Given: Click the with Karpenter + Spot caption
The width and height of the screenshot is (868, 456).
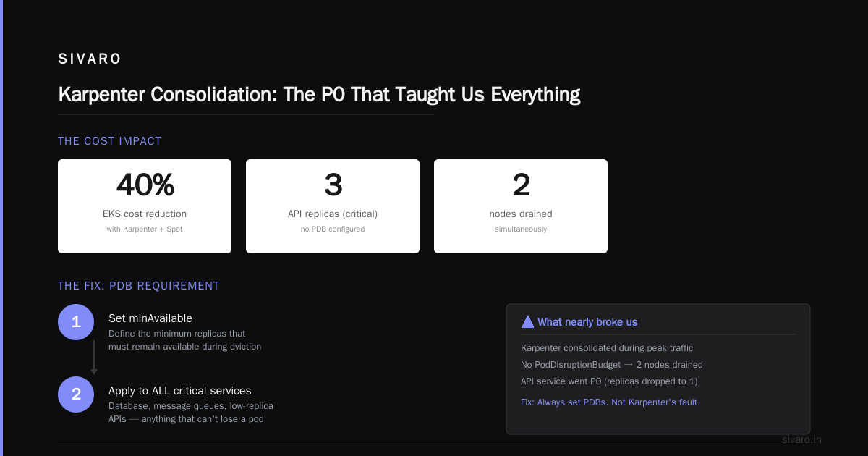Looking at the screenshot, I should pyautogui.click(x=145, y=229).
